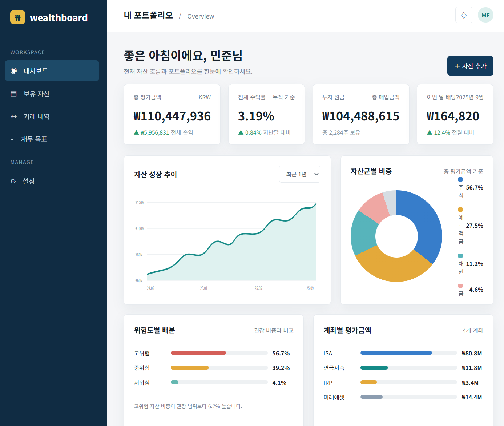Open the 최근 1년 period dropdown
Viewport: 504px width, 426px height.
300,174
